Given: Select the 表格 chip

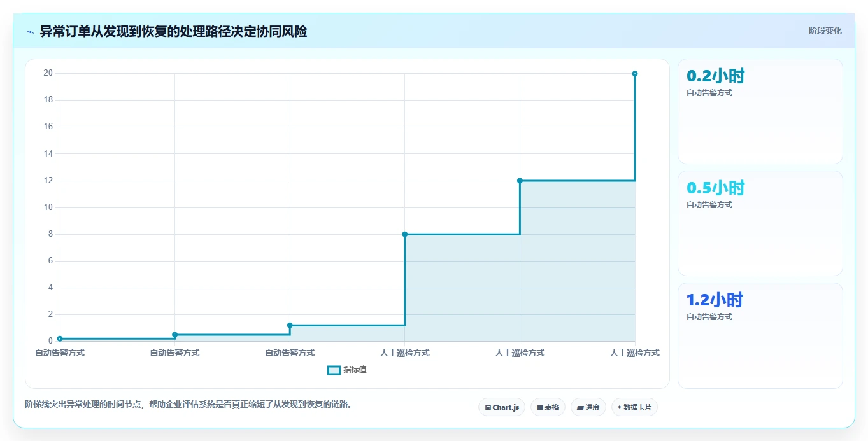Looking at the screenshot, I should pos(548,407).
